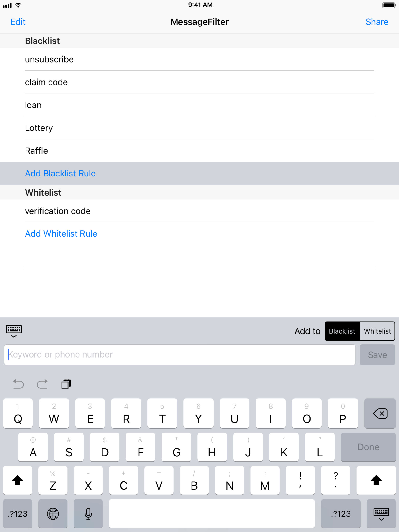Select Blacklist in Add to segment
Viewport: 399px width, 532px height.
[x=342, y=331]
